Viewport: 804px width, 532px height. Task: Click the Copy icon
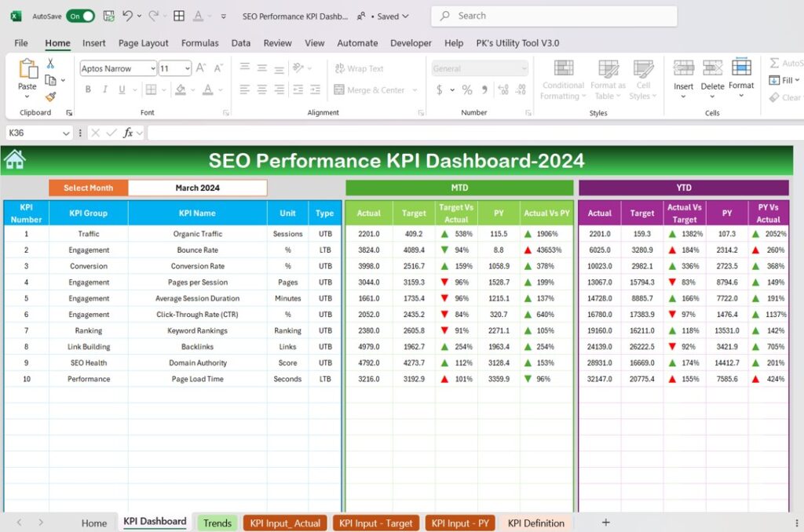point(50,80)
